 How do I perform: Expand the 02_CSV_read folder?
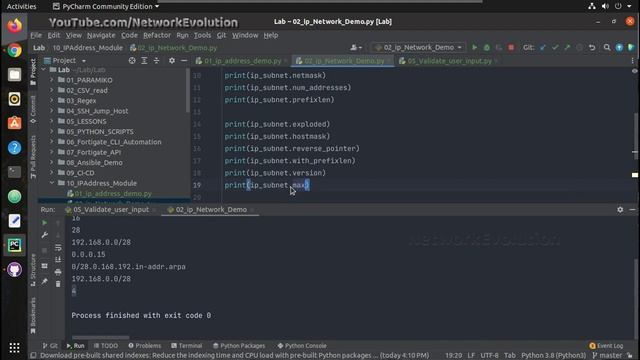51,90
